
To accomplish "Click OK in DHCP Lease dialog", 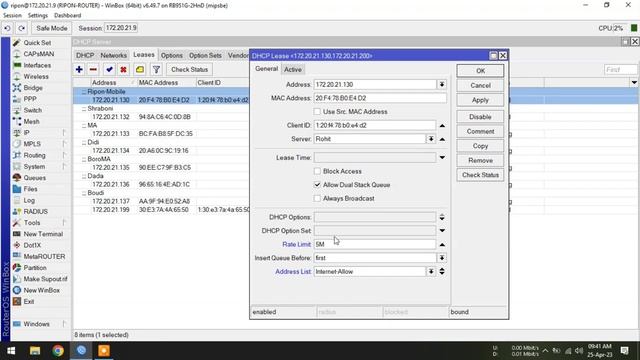I will tap(480, 71).
